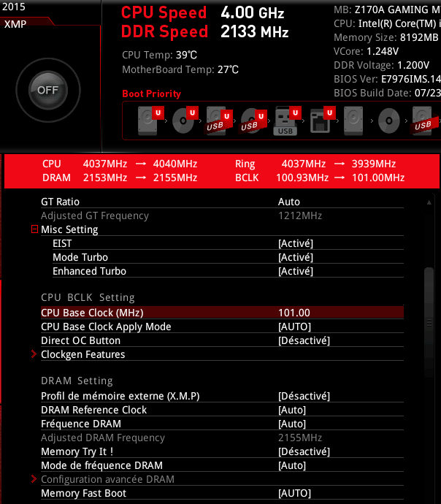Edit CPU Base Clock value 101.00
Viewport: 441px width, 504px height.
(294, 313)
